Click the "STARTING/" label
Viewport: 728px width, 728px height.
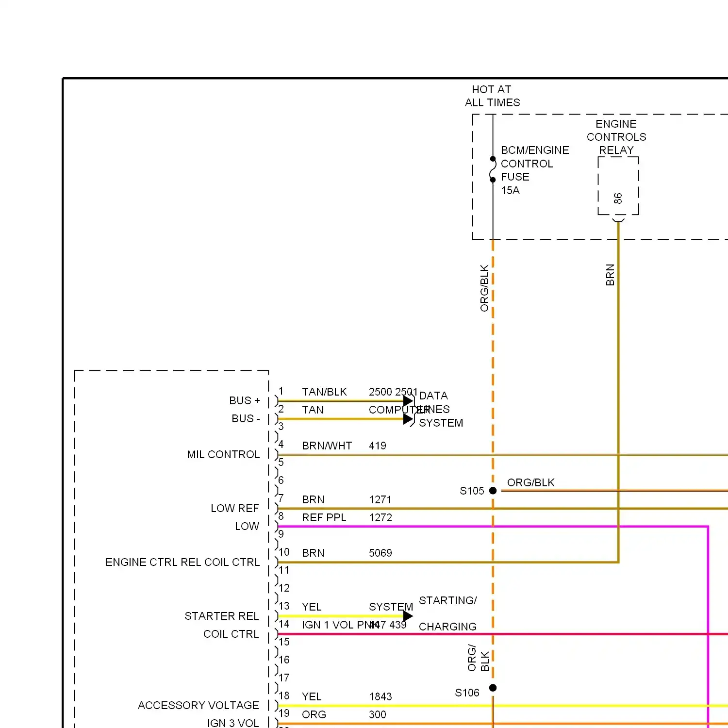point(448,600)
